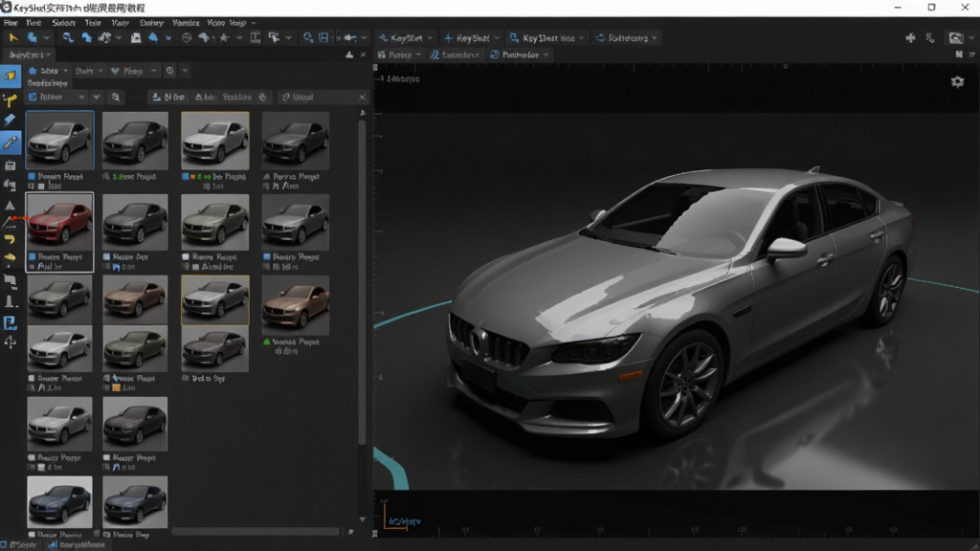This screenshot has height=551, width=980.
Task: Click the calendar-like icon in left sidebar
Action: coord(10,165)
